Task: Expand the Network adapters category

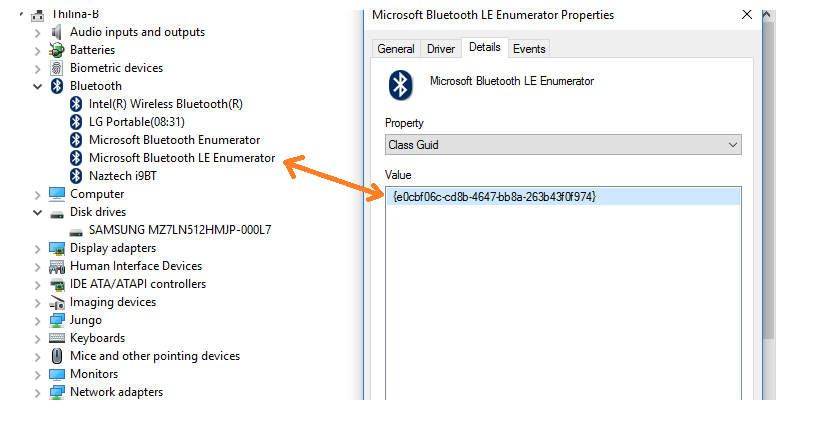Action: (38, 392)
